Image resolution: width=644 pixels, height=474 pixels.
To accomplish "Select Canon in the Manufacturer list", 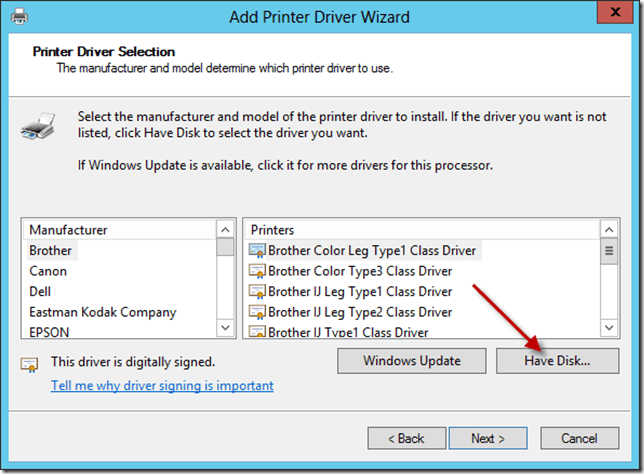I will click(48, 271).
